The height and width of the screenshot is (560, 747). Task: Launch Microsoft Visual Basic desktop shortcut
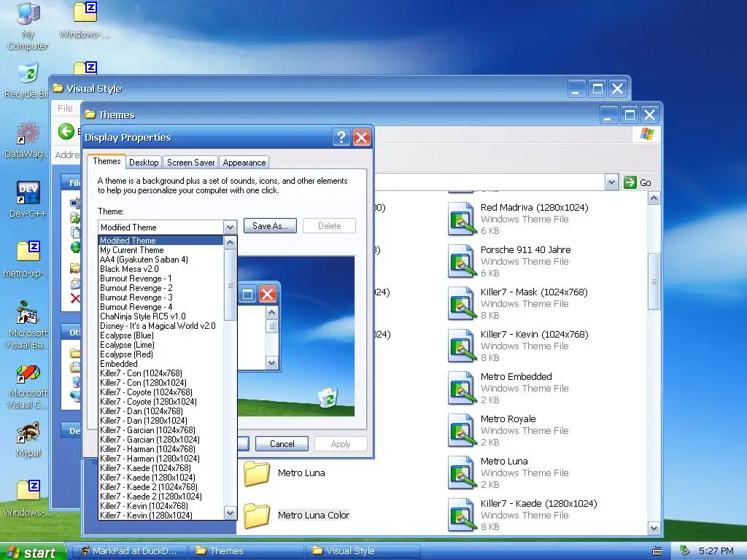coord(28,325)
